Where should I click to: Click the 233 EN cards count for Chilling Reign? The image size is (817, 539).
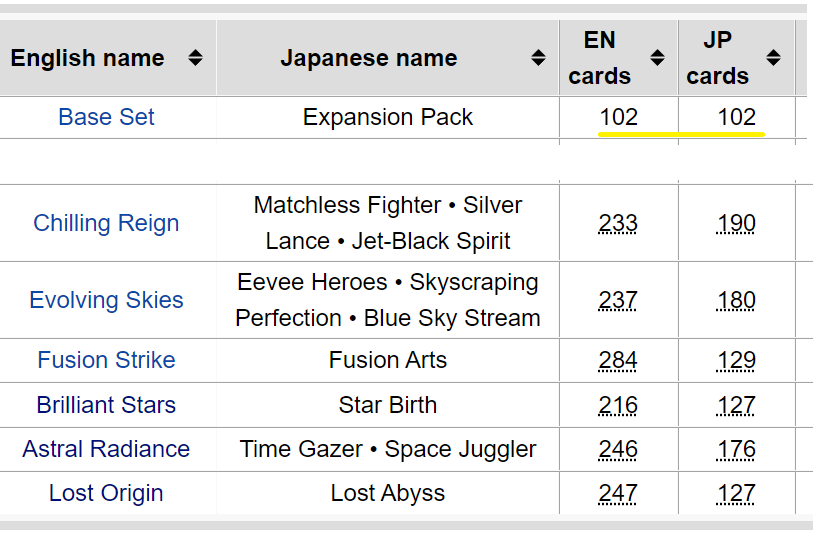[x=618, y=224]
